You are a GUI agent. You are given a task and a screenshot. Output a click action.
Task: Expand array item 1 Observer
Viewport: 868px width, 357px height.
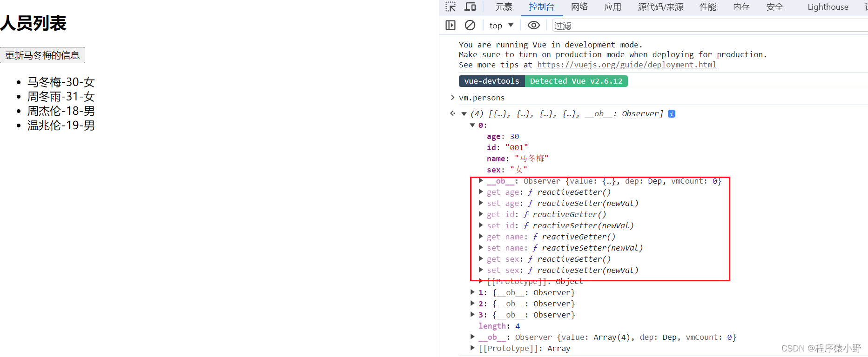pyautogui.click(x=472, y=292)
